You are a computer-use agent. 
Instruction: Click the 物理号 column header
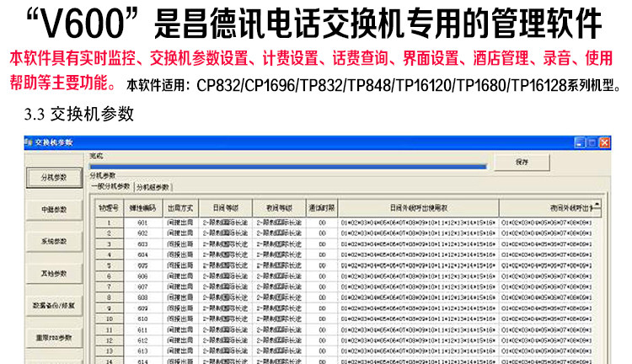coord(109,208)
